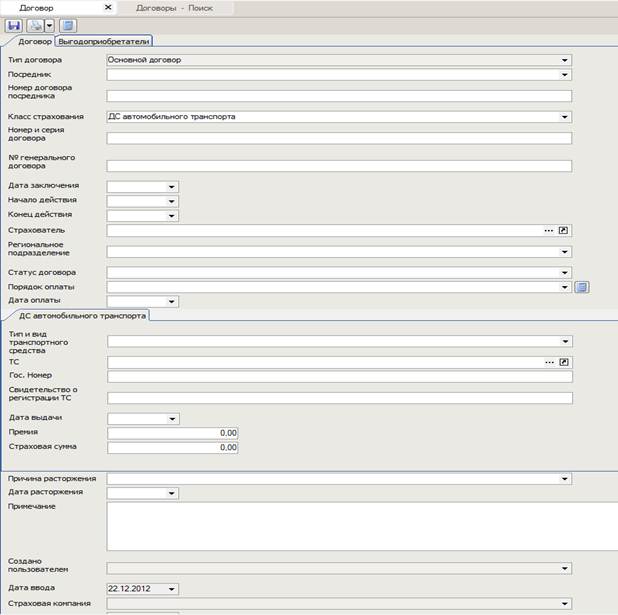This screenshot has width=618, height=615.
Task: Click the blue document icon in toolbar
Action: 68,26
